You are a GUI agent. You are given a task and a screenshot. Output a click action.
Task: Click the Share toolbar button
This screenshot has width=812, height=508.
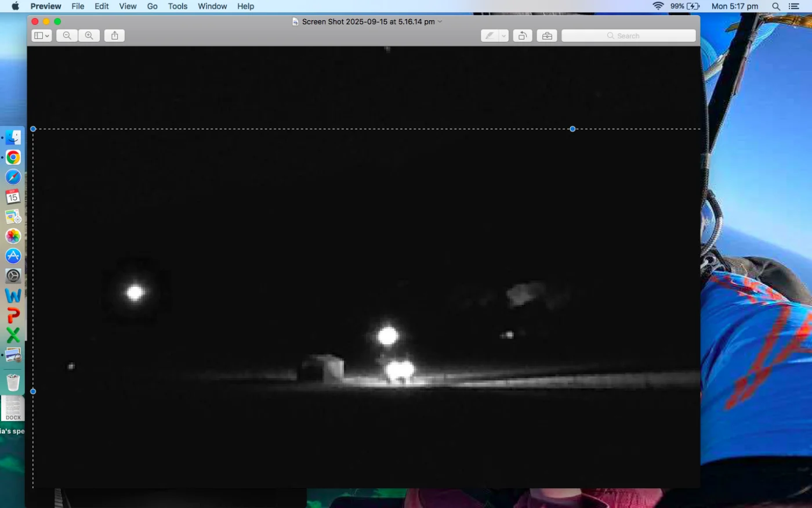click(115, 35)
